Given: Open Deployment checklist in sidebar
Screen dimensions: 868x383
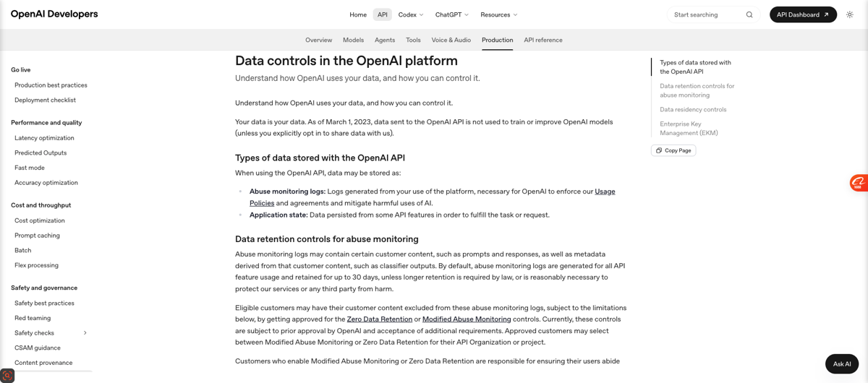Looking at the screenshot, I should pos(45,100).
